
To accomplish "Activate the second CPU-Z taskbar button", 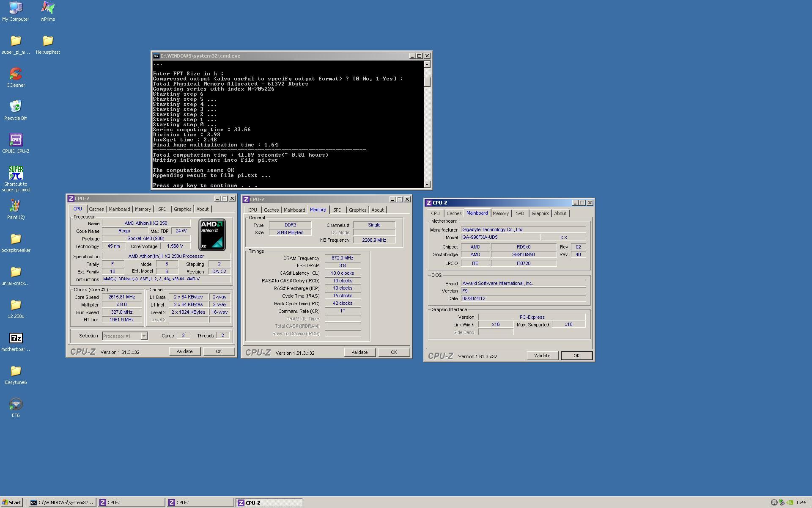I will (200, 502).
